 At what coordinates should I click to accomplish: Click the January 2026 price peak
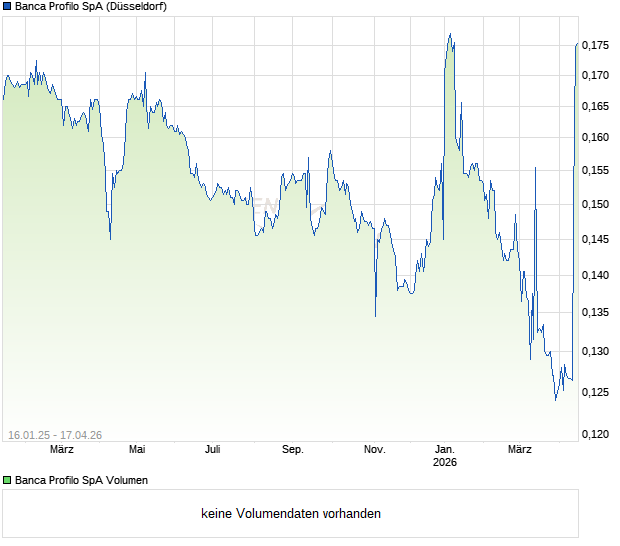(x=450, y=34)
